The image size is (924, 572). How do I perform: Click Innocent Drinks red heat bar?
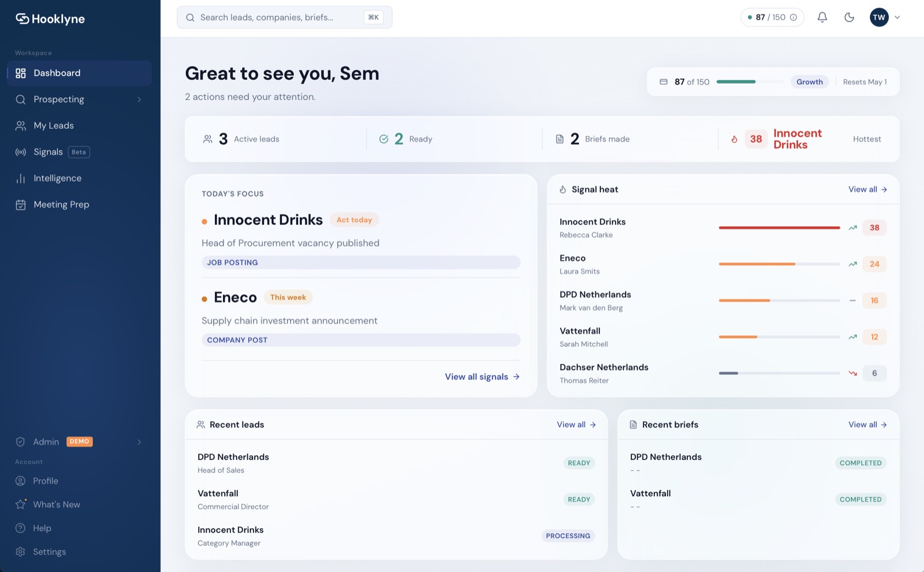[x=779, y=228]
